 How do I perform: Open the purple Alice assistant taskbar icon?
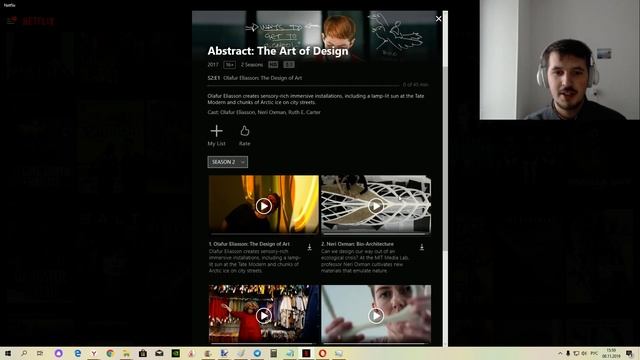[58, 353]
